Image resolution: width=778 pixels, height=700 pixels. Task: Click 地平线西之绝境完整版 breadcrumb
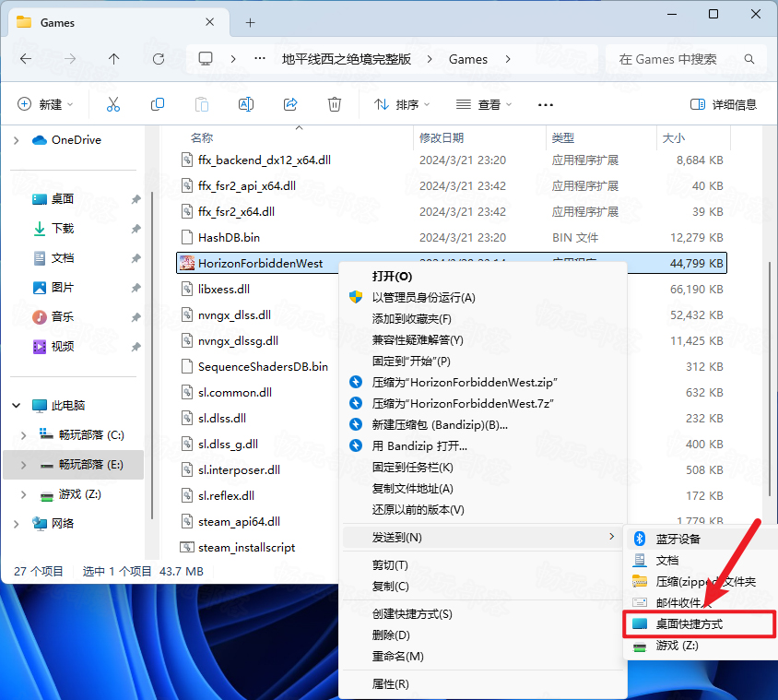pyautogui.click(x=347, y=59)
